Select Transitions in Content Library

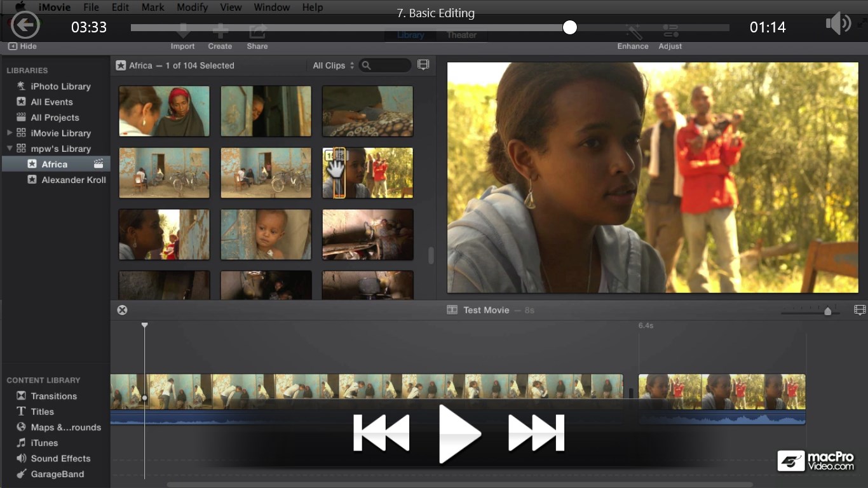pos(53,396)
